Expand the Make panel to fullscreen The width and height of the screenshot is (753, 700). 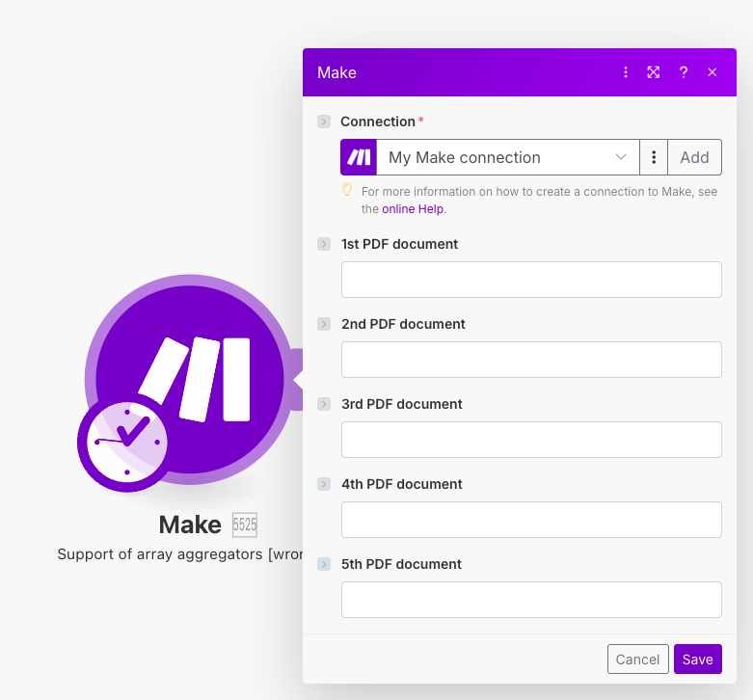pyautogui.click(x=654, y=72)
